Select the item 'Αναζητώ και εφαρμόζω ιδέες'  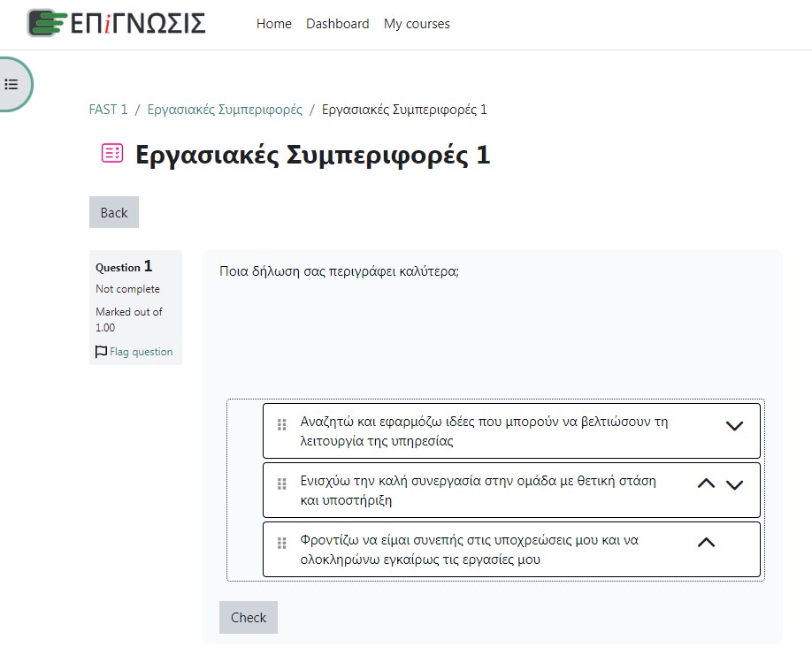tap(511, 430)
